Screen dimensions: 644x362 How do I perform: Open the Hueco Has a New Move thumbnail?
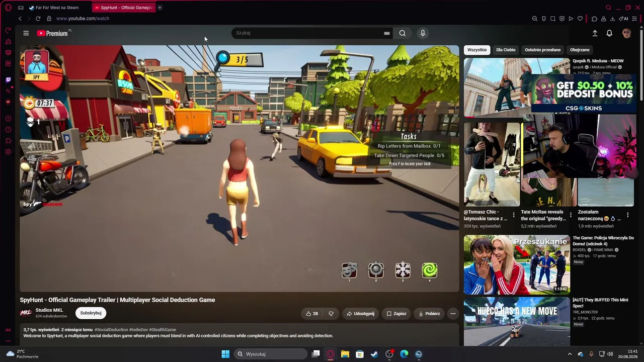click(517, 322)
